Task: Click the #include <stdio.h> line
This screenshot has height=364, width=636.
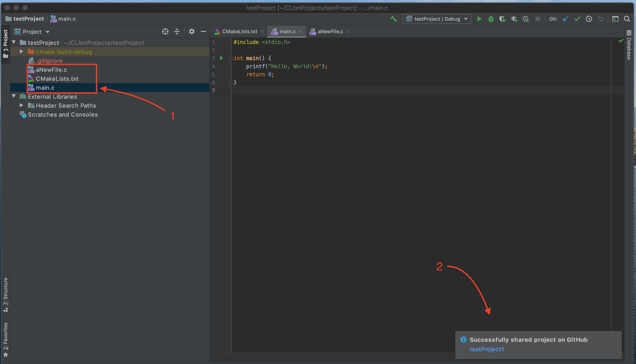Action: click(x=262, y=42)
